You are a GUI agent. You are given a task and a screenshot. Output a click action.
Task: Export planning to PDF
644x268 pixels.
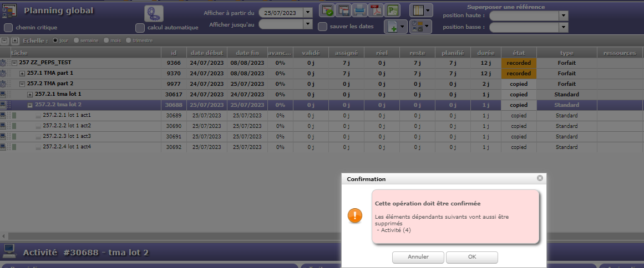click(x=376, y=10)
